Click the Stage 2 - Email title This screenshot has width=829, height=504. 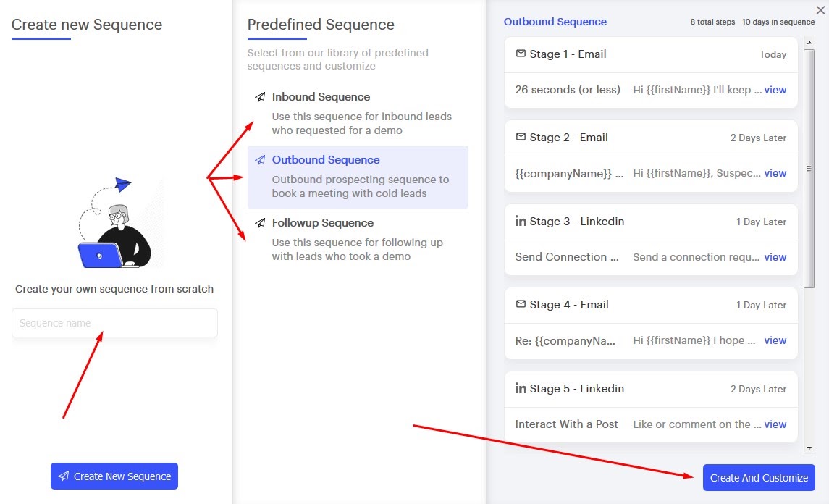(x=569, y=138)
